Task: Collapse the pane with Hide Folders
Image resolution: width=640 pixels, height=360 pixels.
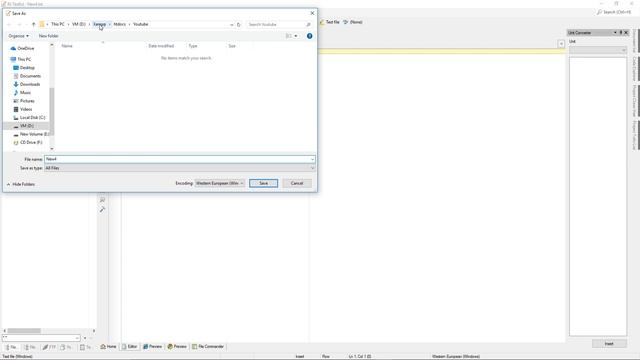Action: click(x=21, y=184)
